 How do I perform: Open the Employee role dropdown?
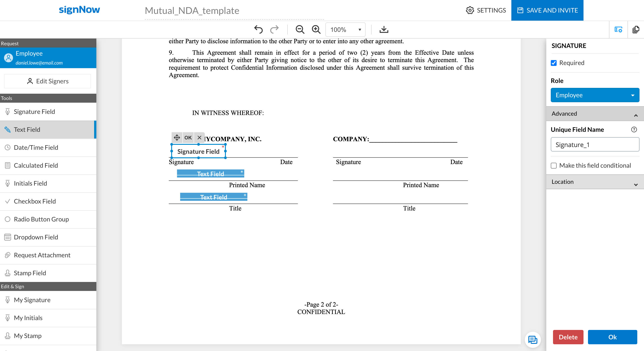tap(595, 95)
